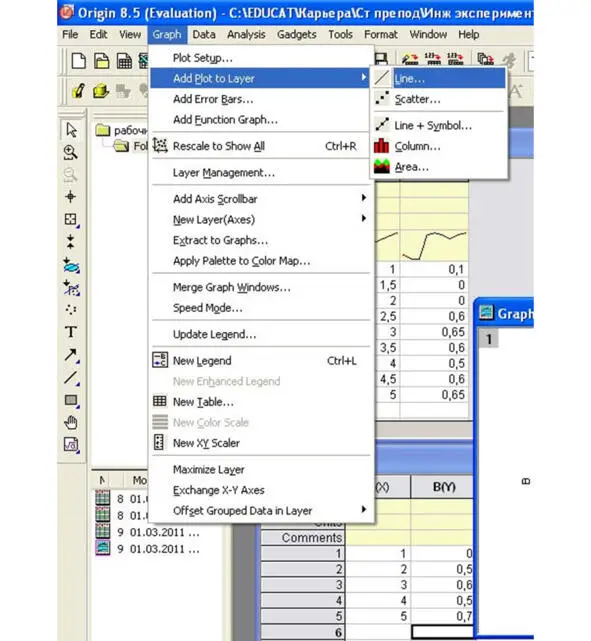Choose Add Function Graph menu entry
This screenshot has width=591, height=641.
[260, 119]
